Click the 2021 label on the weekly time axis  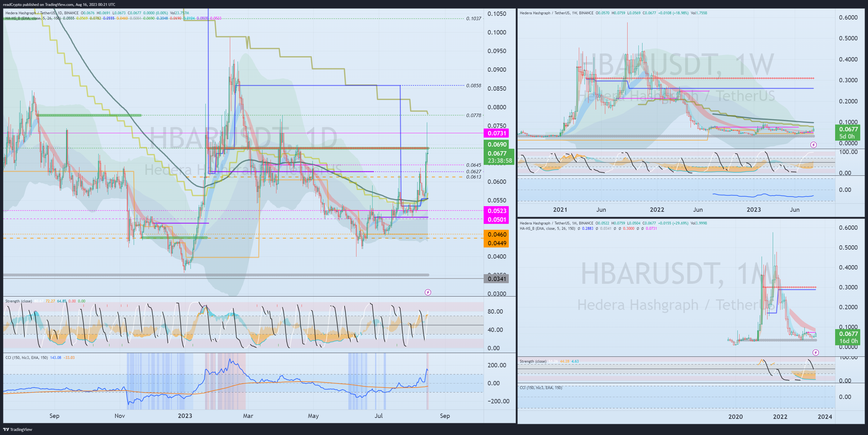[x=560, y=210]
